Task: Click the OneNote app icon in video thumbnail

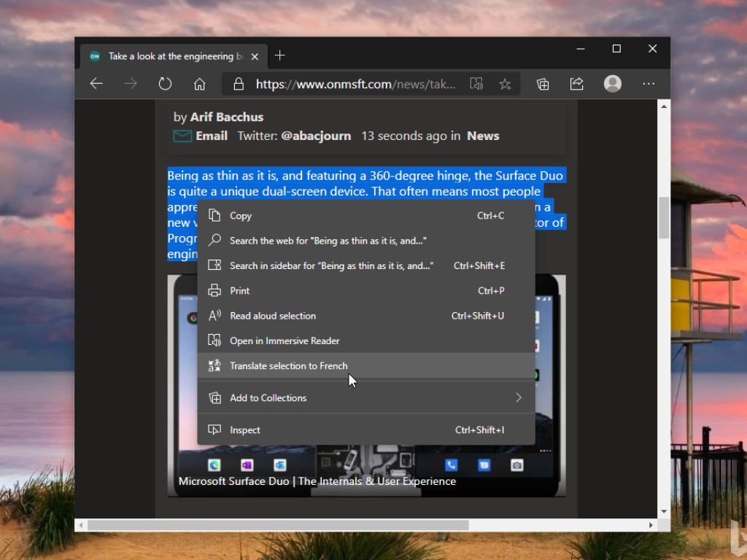Action: [247, 464]
